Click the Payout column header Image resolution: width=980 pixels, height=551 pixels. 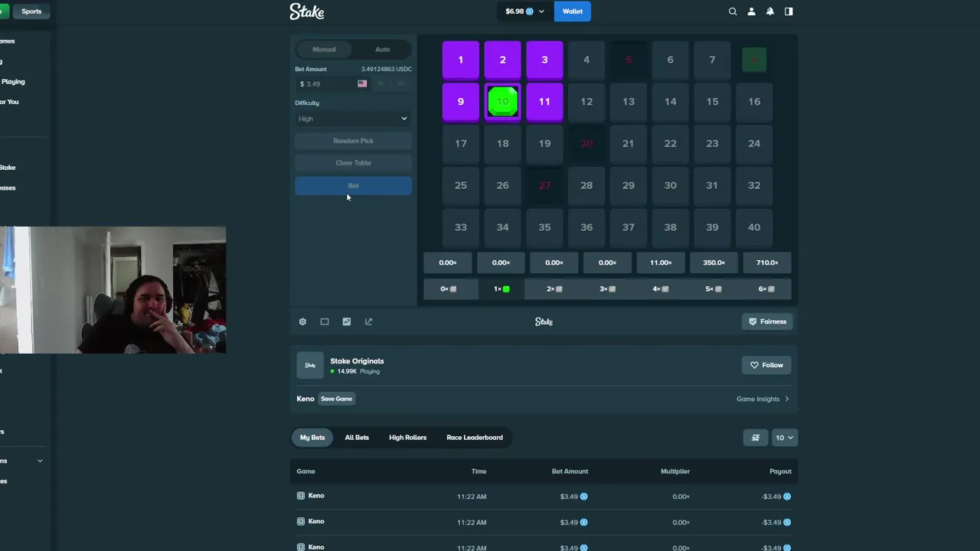[780, 471]
